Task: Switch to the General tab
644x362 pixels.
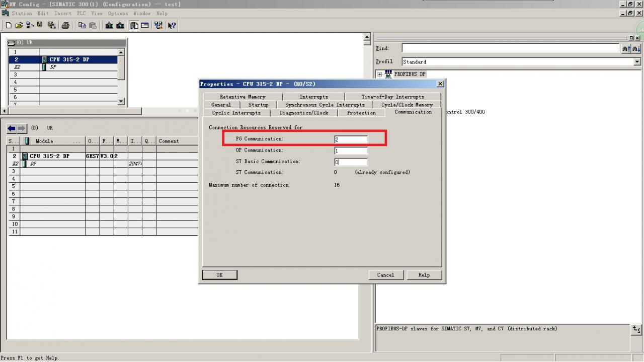Action: (221, 105)
